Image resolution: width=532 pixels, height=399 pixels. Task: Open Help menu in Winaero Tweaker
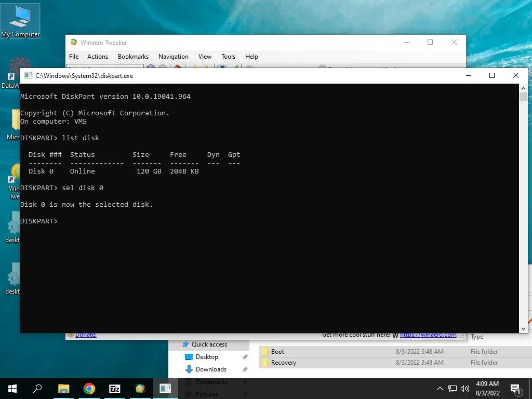pyautogui.click(x=252, y=57)
